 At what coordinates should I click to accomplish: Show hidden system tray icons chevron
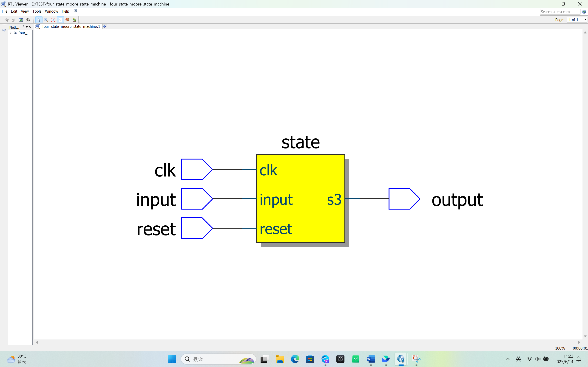507,359
